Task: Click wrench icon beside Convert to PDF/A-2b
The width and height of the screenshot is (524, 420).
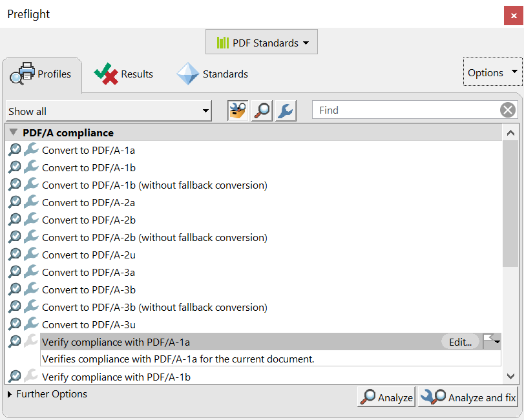Action: click(x=32, y=219)
